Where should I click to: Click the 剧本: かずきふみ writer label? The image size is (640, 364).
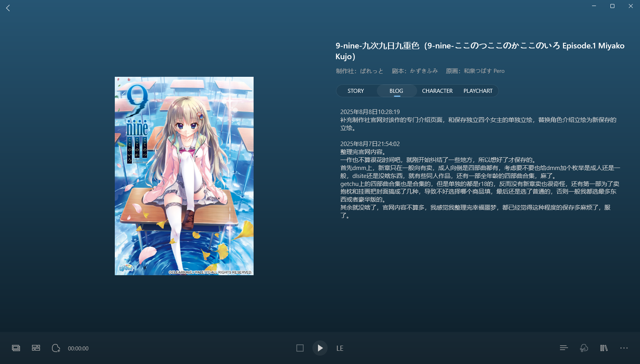(415, 71)
